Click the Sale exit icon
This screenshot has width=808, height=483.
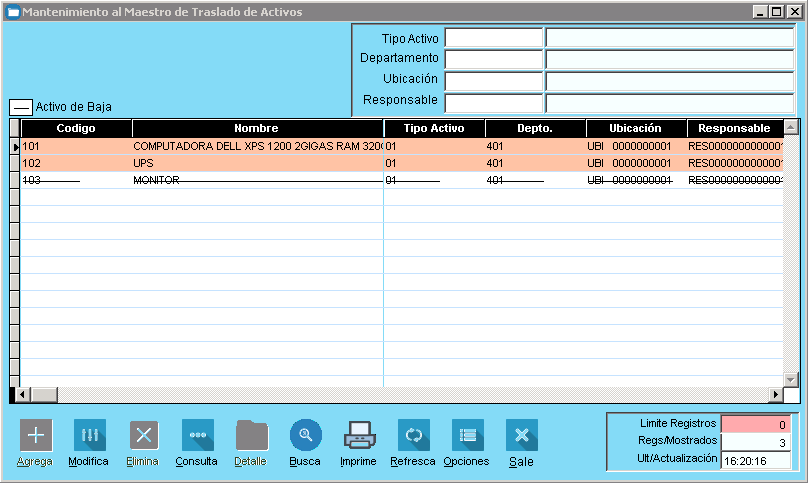tap(521, 435)
